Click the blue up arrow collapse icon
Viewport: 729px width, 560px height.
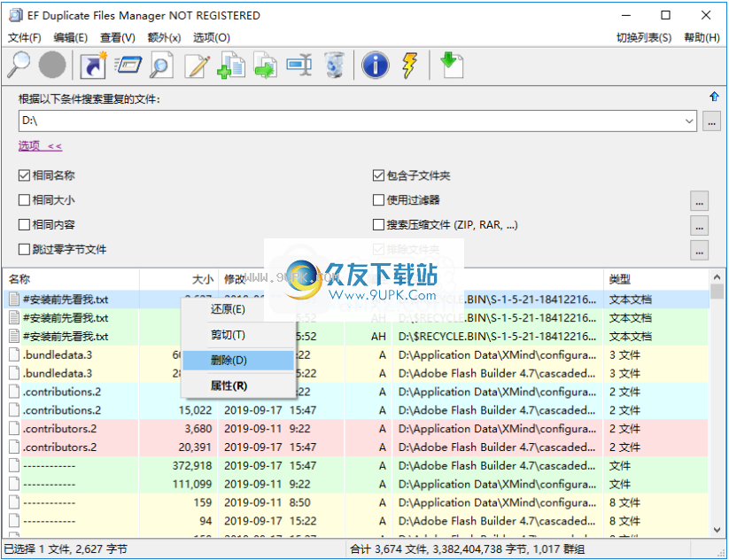714,97
